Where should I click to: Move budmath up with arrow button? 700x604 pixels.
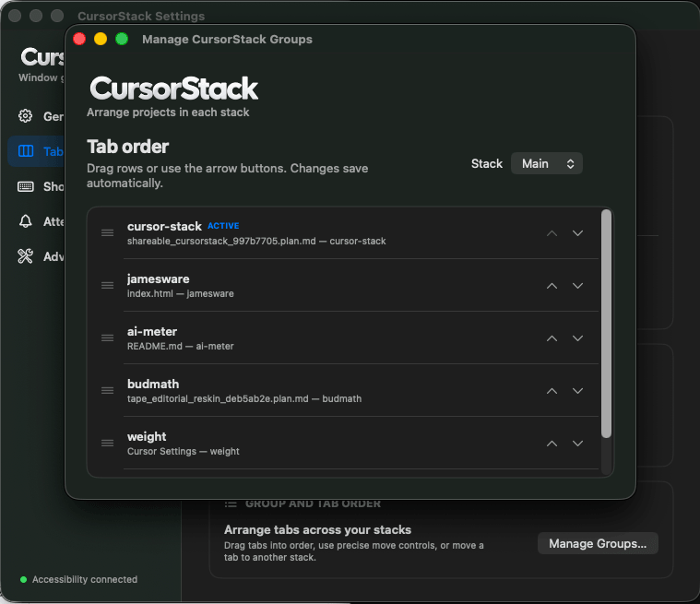tap(552, 391)
